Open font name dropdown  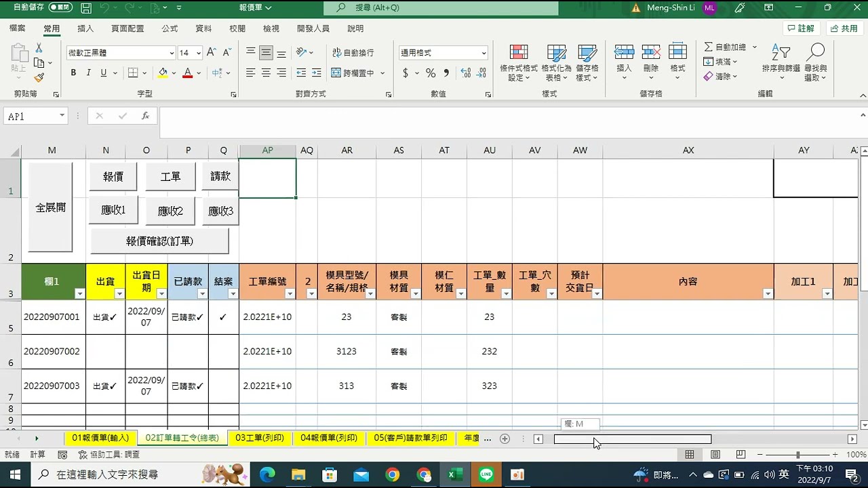[172, 53]
